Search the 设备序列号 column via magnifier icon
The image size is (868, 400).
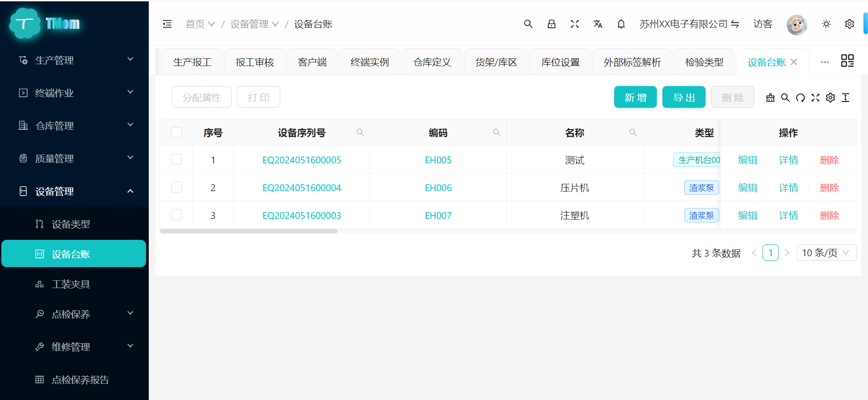click(360, 132)
